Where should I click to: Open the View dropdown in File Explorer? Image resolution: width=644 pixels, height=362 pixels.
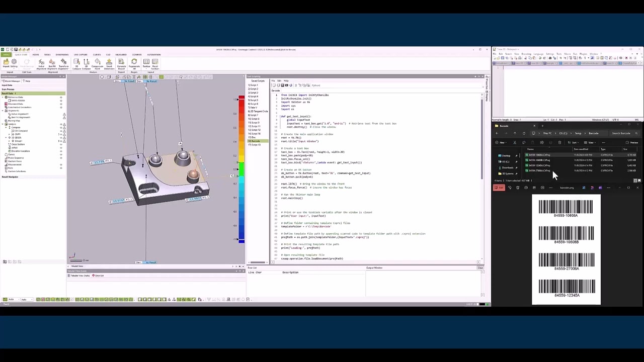click(x=590, y=142)
